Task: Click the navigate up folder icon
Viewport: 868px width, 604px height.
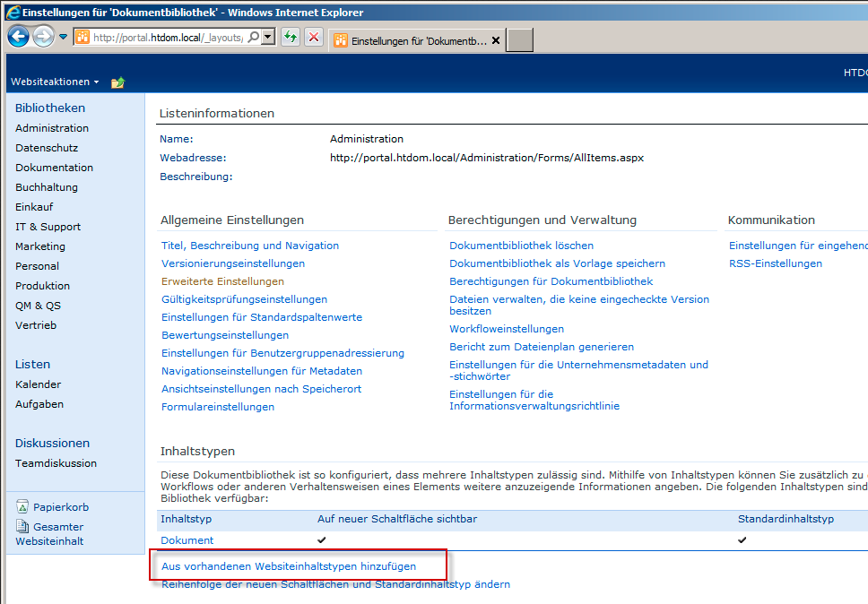Action: [117, 82]
